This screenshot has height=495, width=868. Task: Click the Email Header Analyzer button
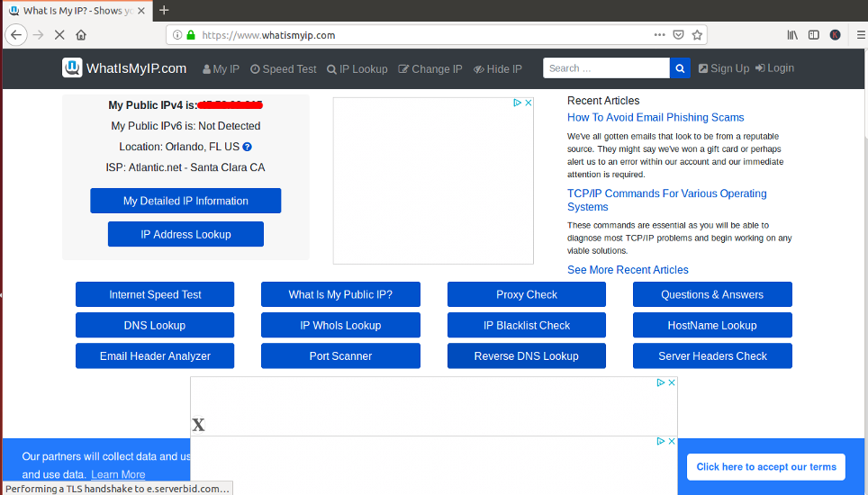155,355
